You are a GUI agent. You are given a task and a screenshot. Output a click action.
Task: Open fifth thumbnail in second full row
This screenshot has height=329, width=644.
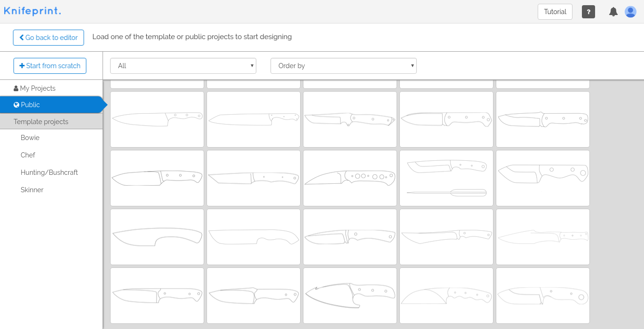543,178
